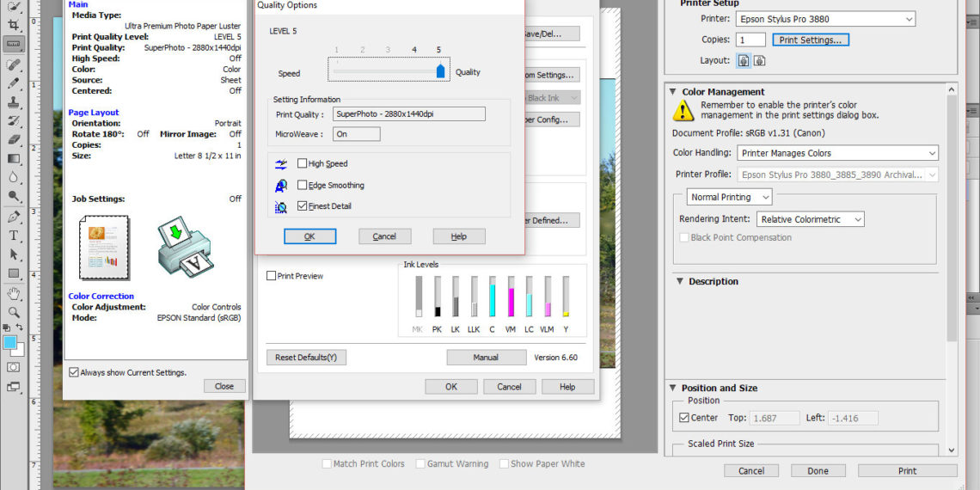Screen dimensions: 980x490
Task: Click the cyan foreground color swatch
Action: [x=10, y=342]
